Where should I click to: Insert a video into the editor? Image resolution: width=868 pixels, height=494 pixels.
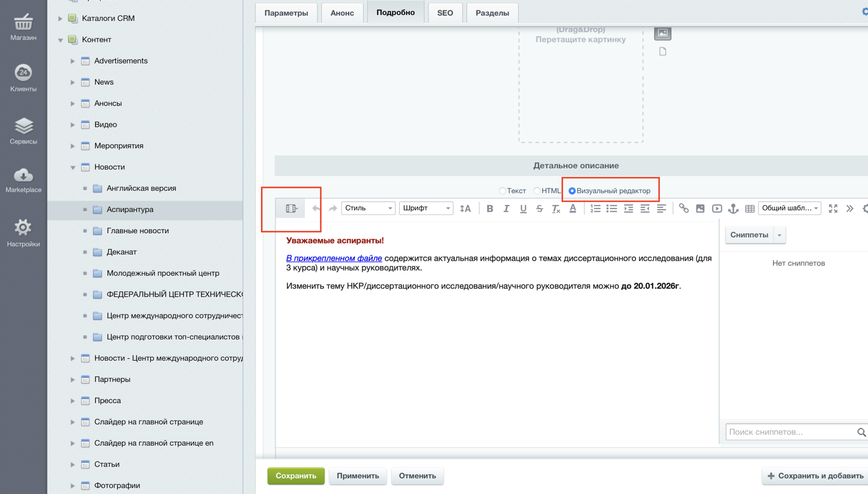tap(717, 209)
